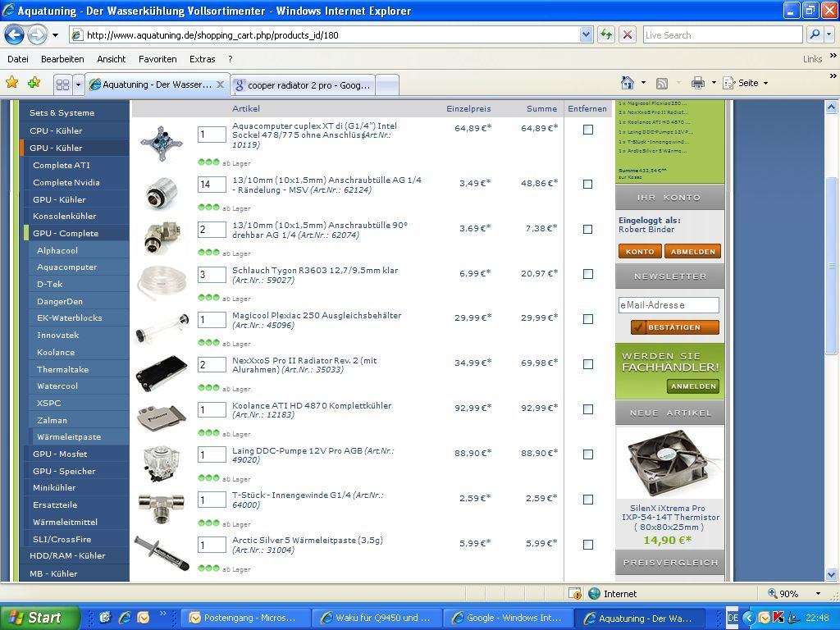Start search with the magnifier icon
This screenshot has width=840, height=630.
[815, 34]
